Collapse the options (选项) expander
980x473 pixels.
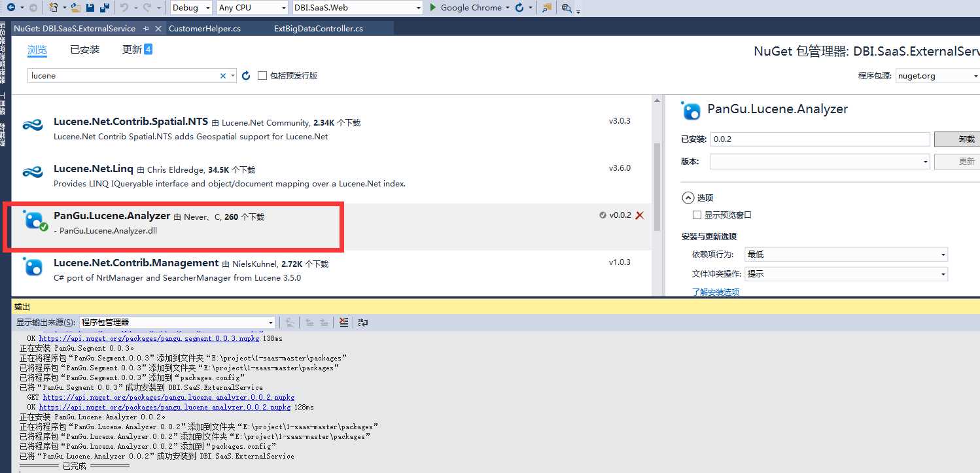[x=688, y=197]
